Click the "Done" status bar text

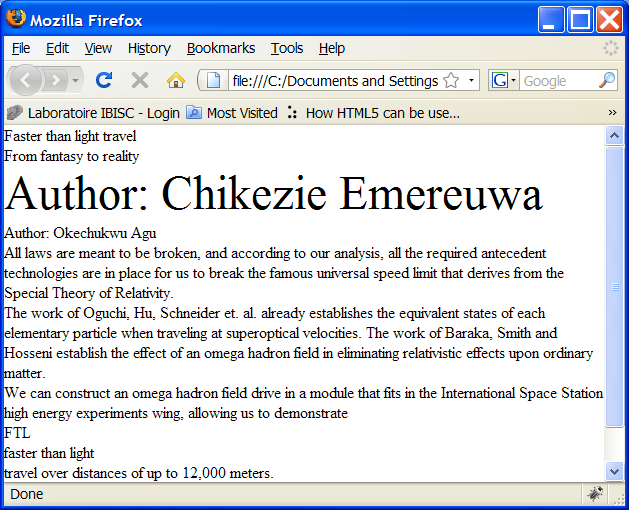[x=26, y=494]
